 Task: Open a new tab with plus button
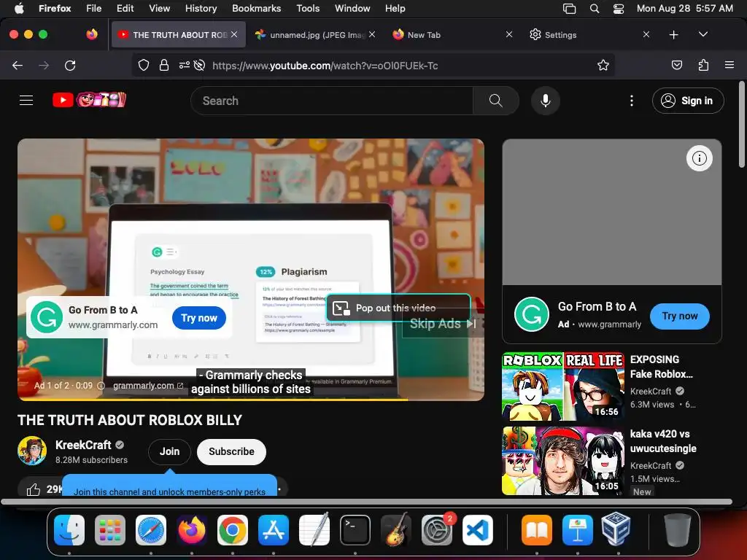click(673, 35)
